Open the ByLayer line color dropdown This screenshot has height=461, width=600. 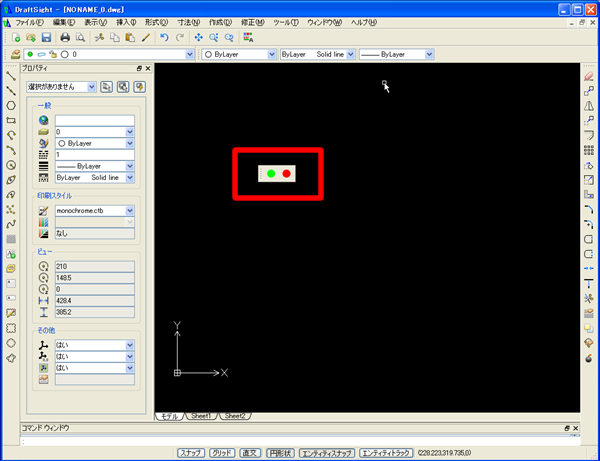coord(272,54)
